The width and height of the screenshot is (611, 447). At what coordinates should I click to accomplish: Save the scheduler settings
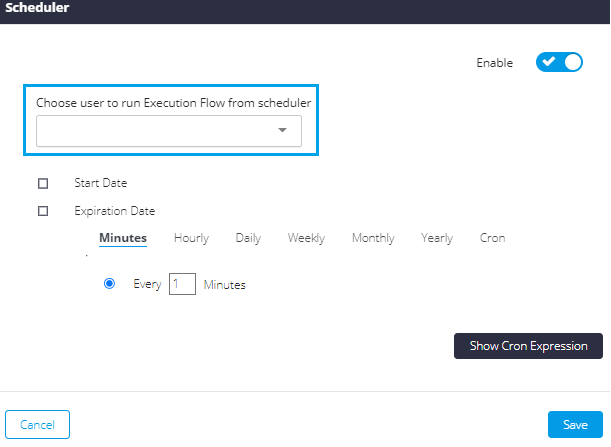pyautogui.click(x=575, y=424)
